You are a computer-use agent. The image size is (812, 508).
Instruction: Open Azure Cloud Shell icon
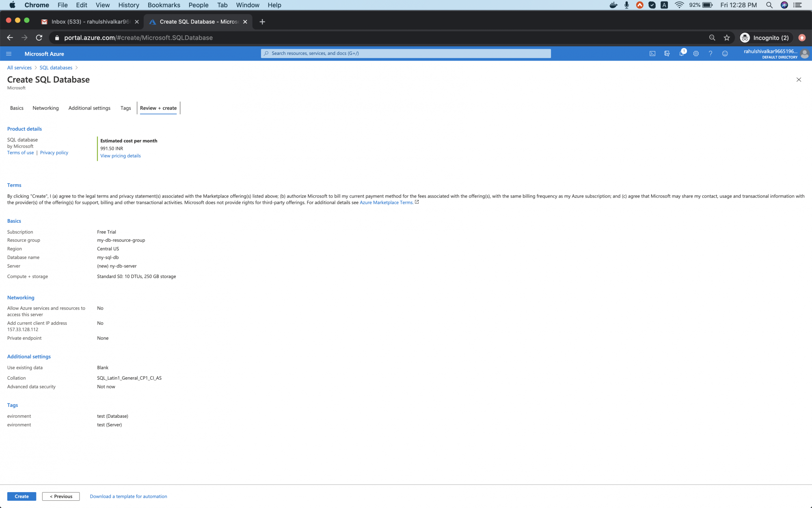pyautogui.click(x=652, y=54)
